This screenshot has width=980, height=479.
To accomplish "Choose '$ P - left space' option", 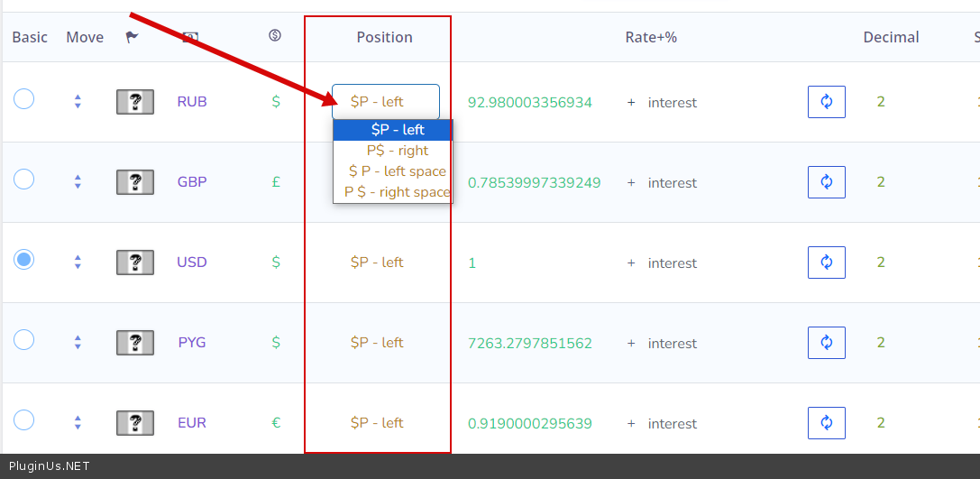I will (397, 171).
